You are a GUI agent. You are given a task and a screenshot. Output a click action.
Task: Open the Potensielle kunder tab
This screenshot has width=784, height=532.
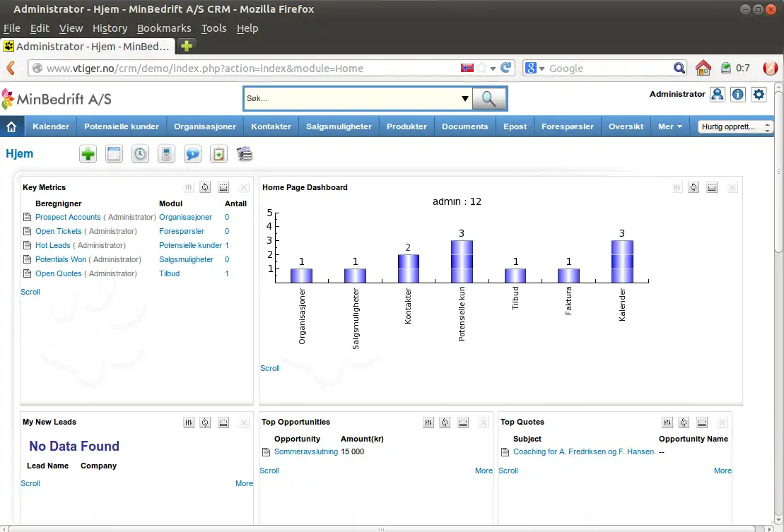[122, 127]
